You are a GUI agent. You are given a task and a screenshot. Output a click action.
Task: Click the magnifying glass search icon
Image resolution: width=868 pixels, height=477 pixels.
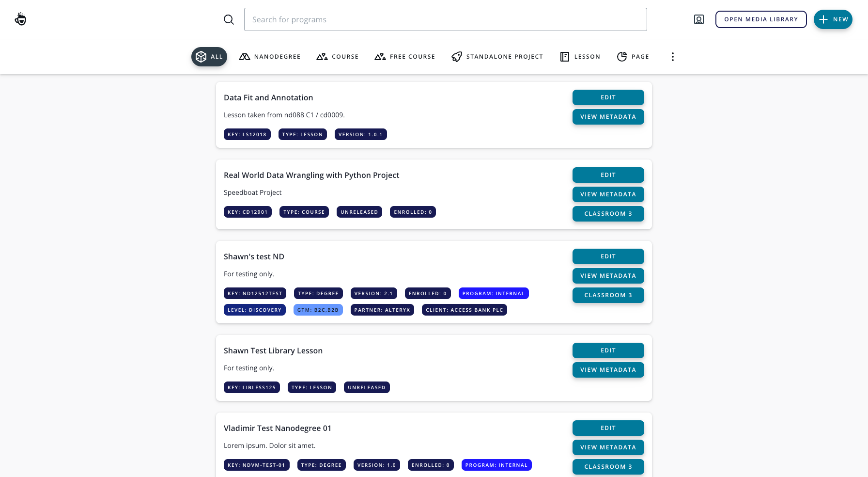[x=229, y=19]
